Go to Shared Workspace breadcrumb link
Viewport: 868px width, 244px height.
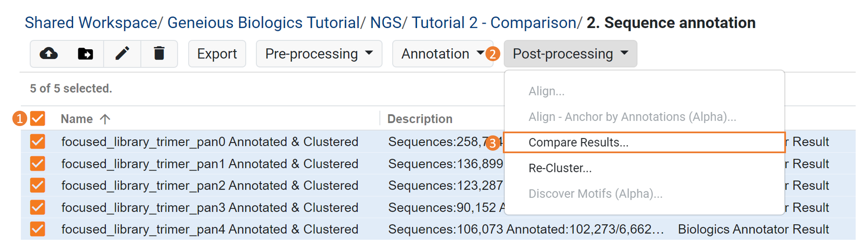coord(91,23)
